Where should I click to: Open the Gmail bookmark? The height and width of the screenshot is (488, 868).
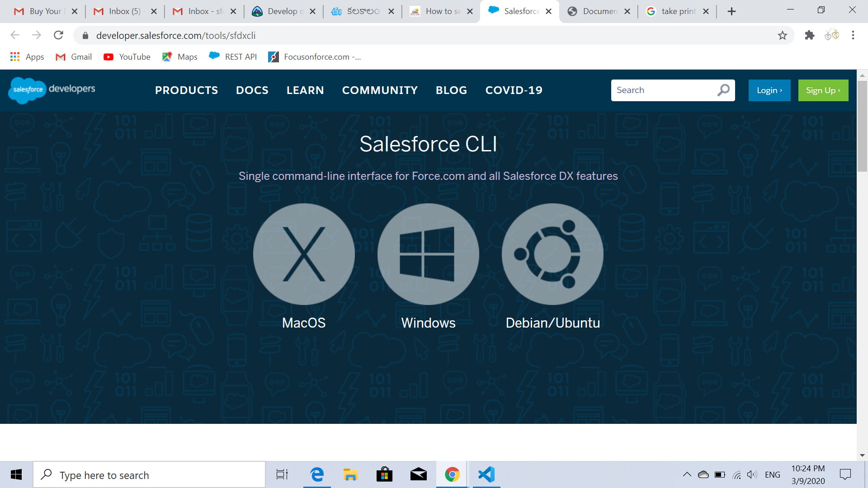(x=74, y=57)
